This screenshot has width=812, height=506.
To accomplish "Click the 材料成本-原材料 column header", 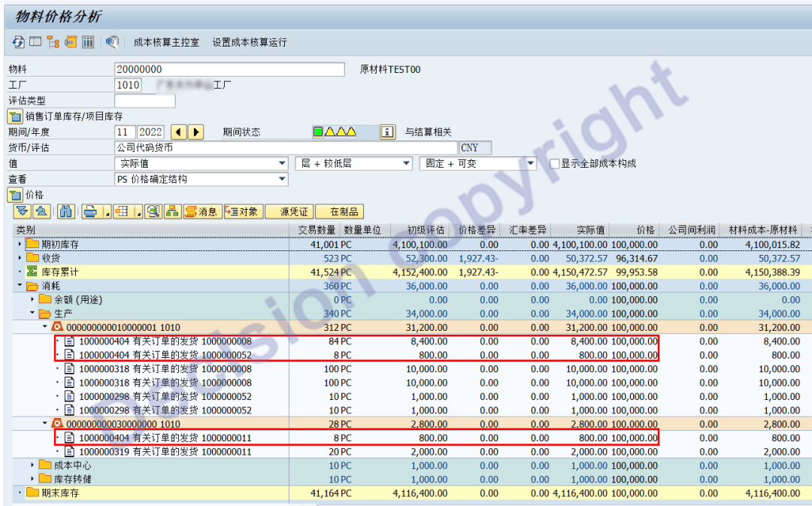I will coord(762,230).
